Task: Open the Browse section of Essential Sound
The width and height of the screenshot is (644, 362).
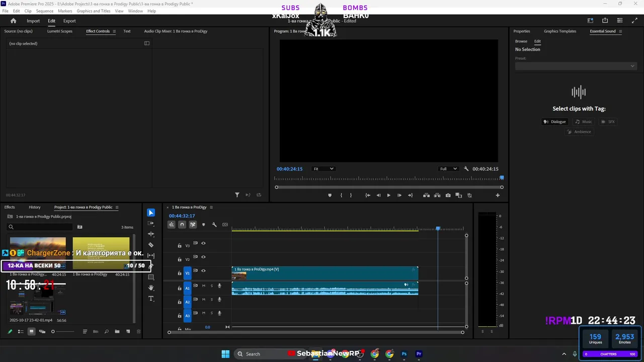Action: pyautogui.click(x=521, y=41)
